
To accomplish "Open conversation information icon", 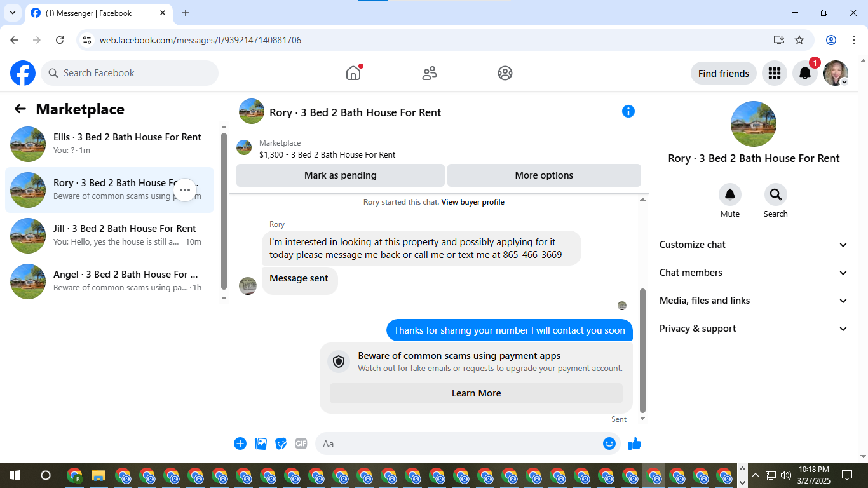I will 628,111.
